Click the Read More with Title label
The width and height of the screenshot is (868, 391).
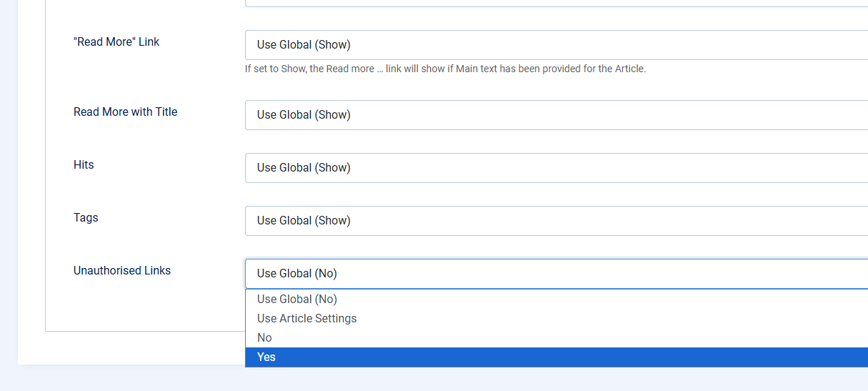(125, 112)
